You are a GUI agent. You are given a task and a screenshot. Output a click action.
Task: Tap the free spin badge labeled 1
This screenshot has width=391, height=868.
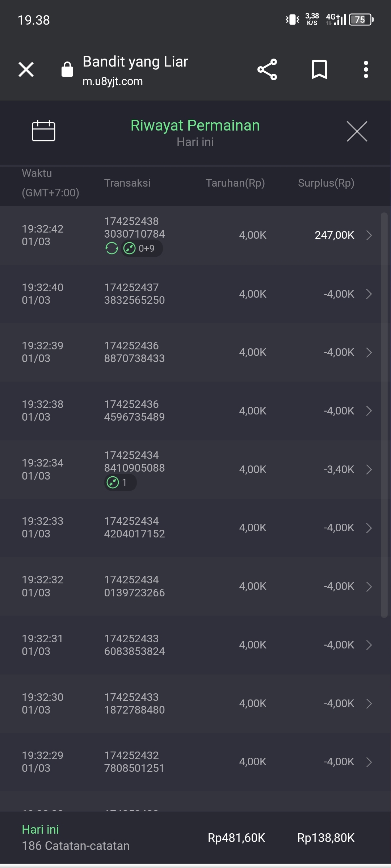point(120,482)
